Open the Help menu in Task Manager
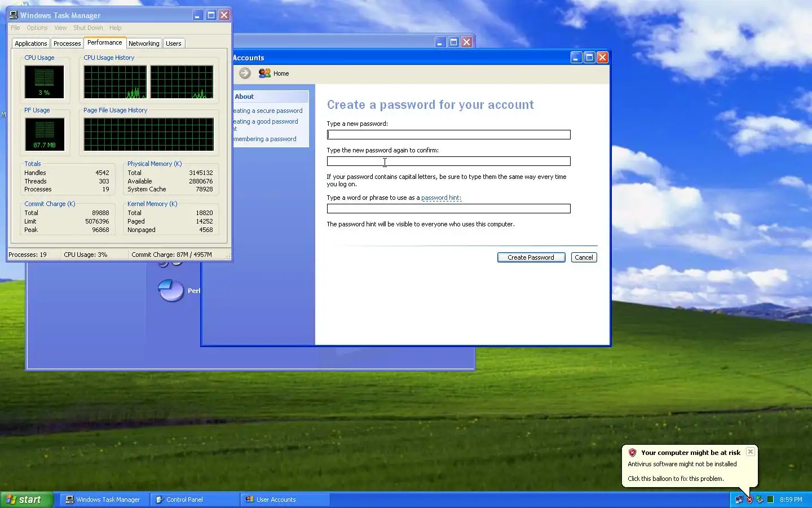The height and width of the screenshot is (508, 812). (x=115, y=28)
